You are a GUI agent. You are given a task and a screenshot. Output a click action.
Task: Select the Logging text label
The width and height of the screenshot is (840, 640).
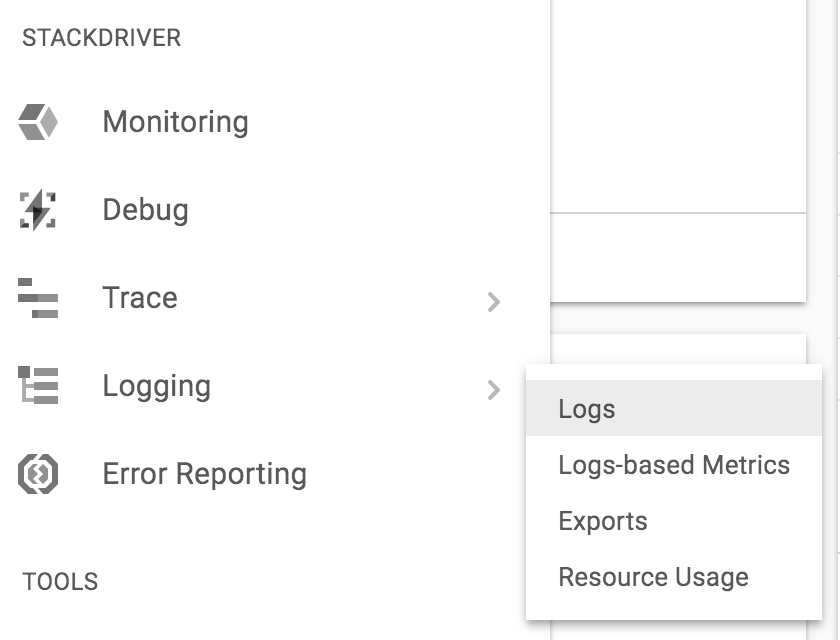click(156, 386)
